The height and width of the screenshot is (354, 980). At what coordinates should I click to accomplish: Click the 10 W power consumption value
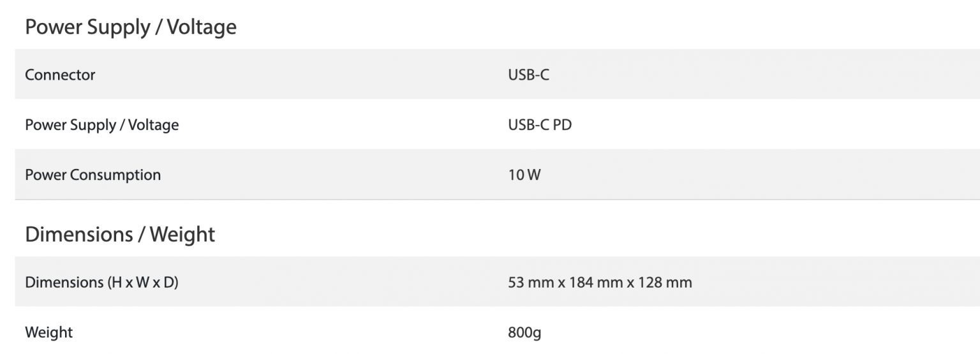click(x=524, y=174)
